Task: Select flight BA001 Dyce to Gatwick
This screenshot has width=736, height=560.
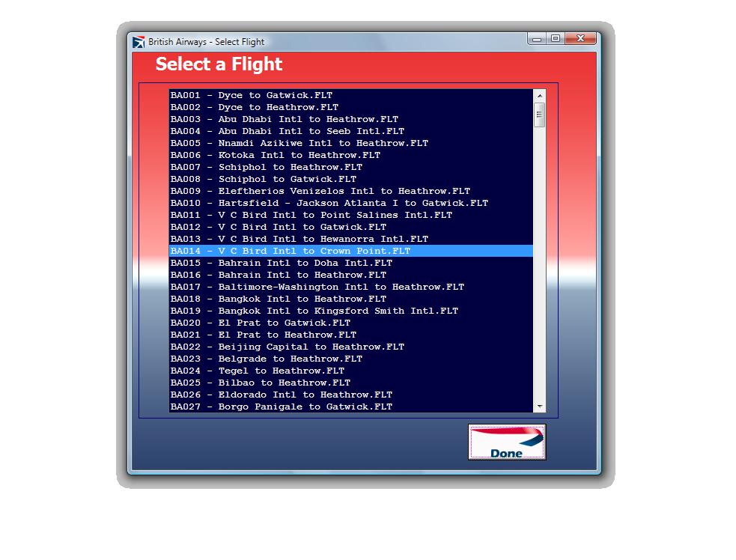Action: click(351, 95)
